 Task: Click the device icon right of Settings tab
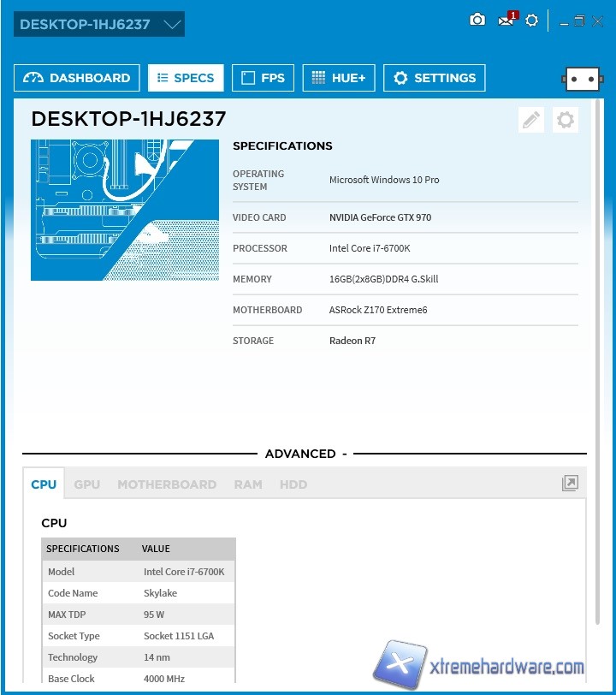583,79
